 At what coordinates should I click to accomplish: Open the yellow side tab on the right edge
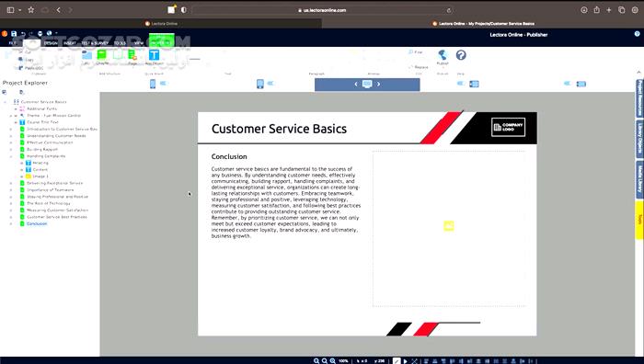pos(639,220)
